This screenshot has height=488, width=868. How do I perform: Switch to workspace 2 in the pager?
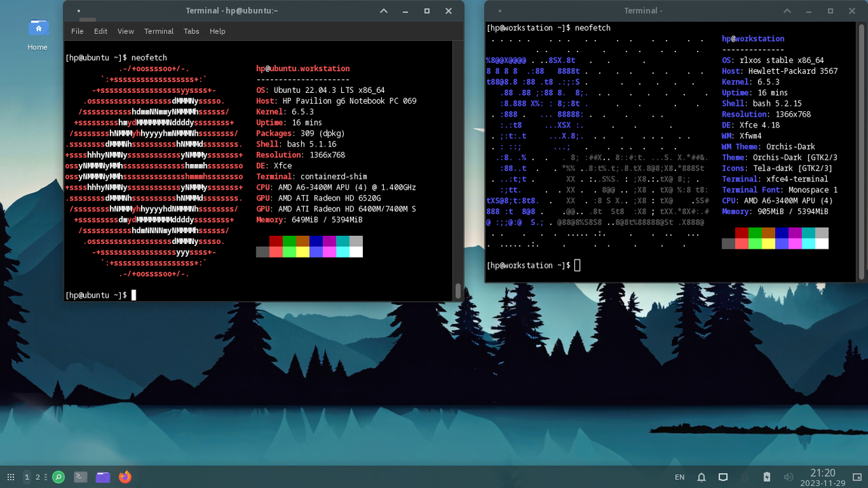click(x=38, y=477)
